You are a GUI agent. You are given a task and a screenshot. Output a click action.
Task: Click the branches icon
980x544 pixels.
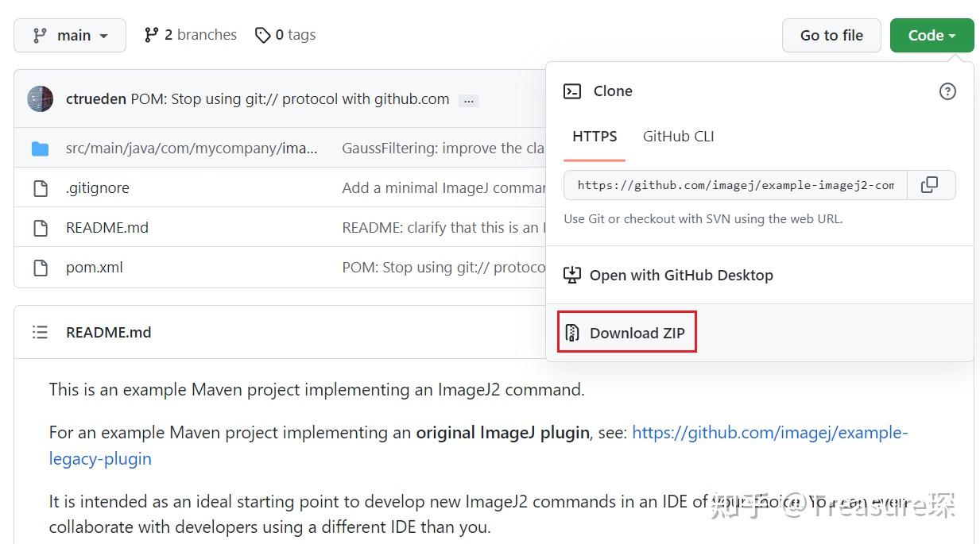pos(151,35)
